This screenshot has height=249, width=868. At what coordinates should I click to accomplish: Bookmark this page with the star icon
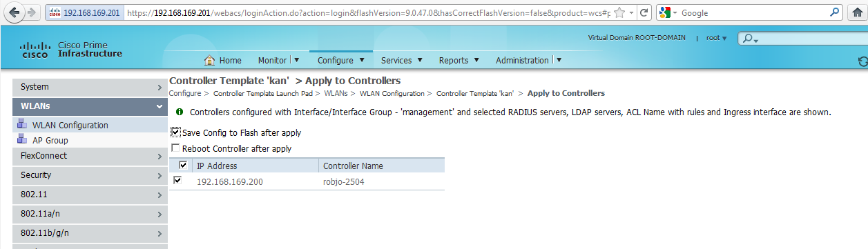point(619,12)
